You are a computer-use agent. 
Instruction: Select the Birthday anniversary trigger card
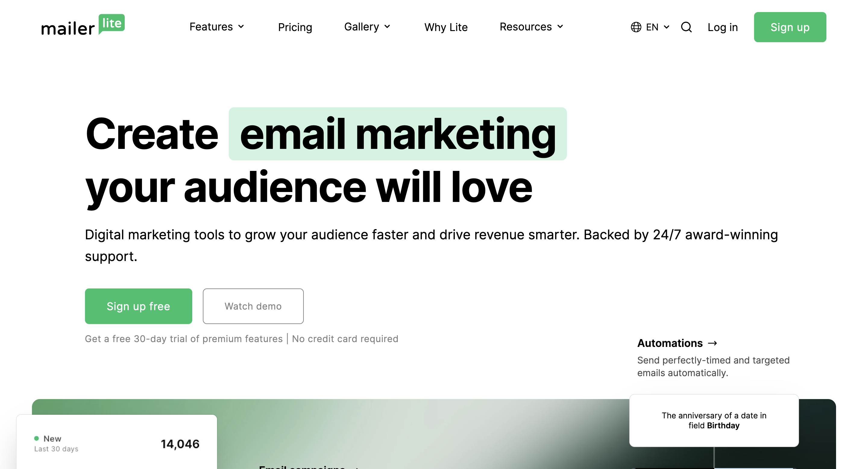tap(714, 420)
